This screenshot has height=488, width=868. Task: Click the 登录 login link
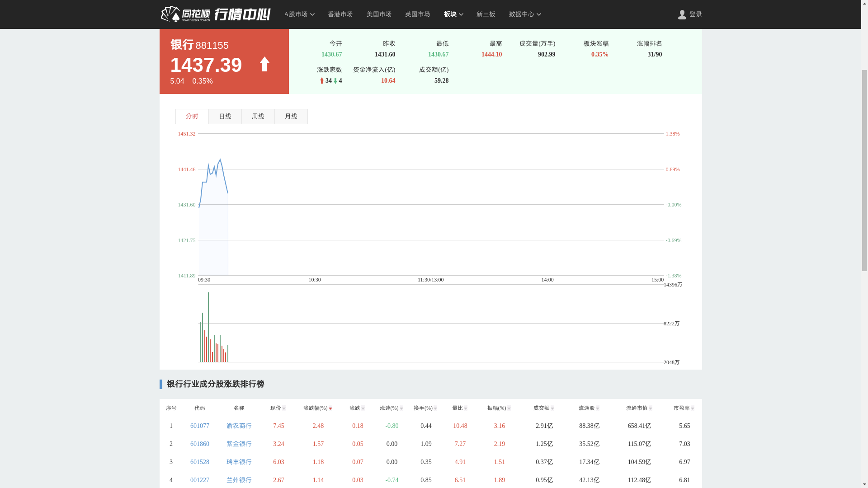click(x=696, y=14)
